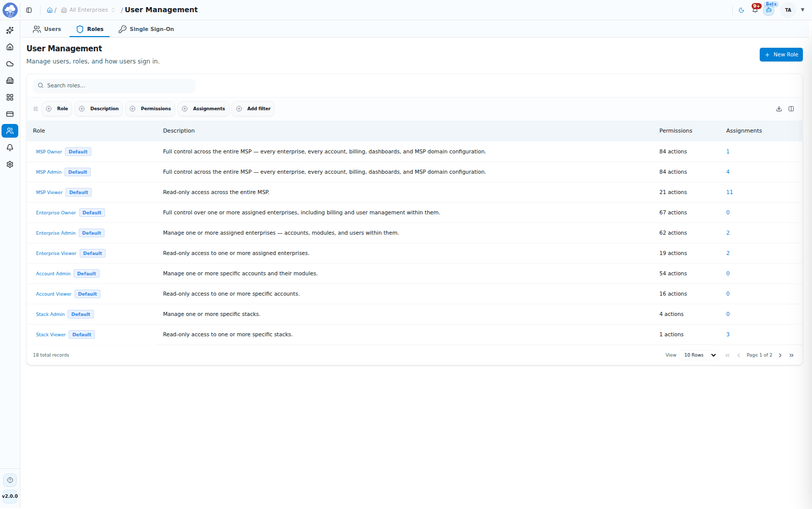
Task: Click '67 actions' permissions cell
Action: tap(673, 212)
